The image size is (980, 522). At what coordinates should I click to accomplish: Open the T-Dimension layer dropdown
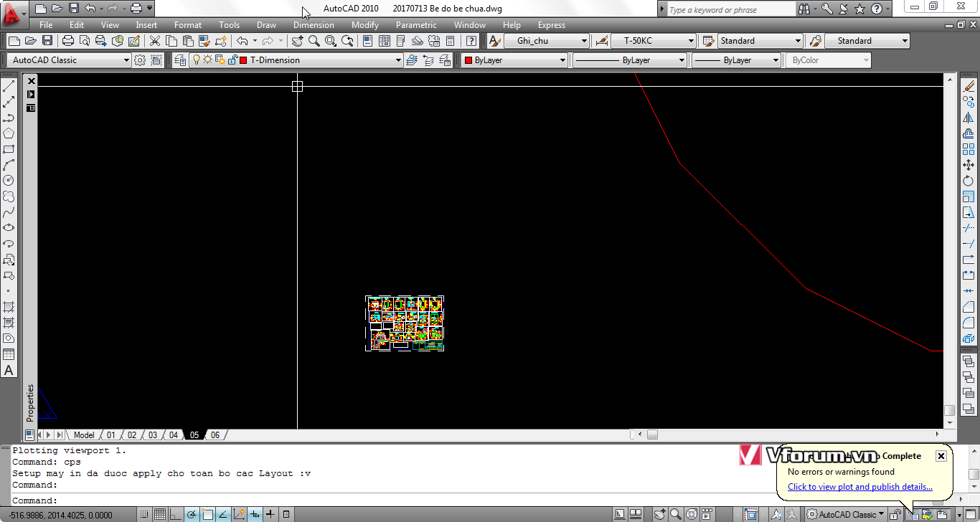(x=399, y=60)
